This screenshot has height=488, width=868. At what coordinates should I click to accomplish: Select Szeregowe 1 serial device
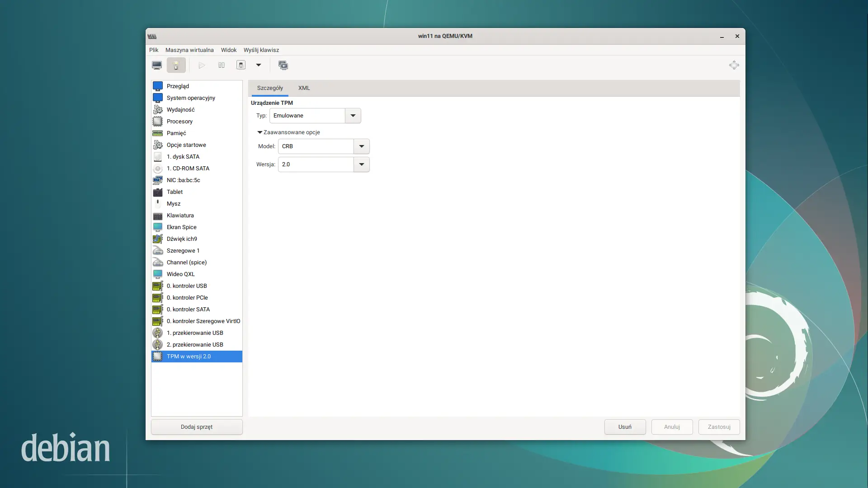coord(197,250)
